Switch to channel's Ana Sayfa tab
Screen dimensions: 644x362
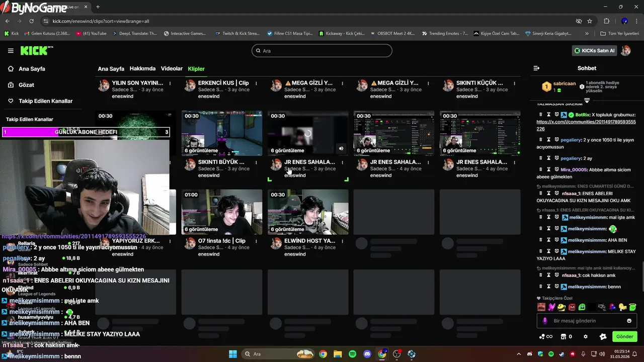coord(111,69)
